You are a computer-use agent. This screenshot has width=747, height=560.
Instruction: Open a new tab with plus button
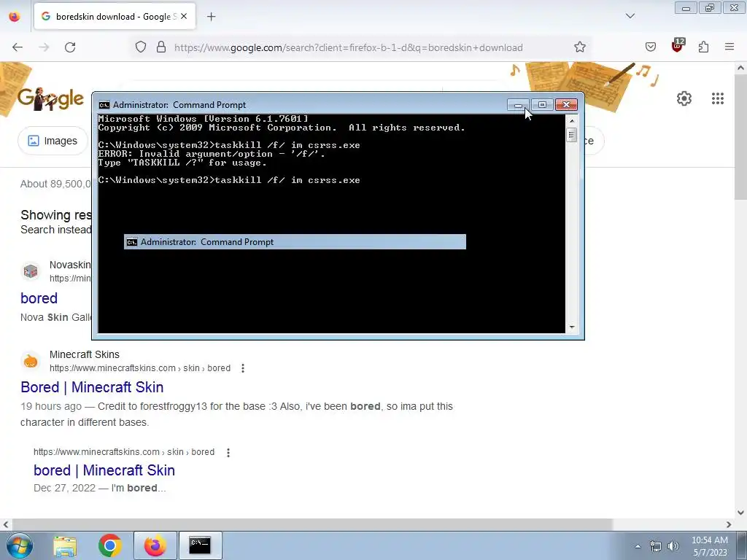pyautogui.click(x=211, y=17)
